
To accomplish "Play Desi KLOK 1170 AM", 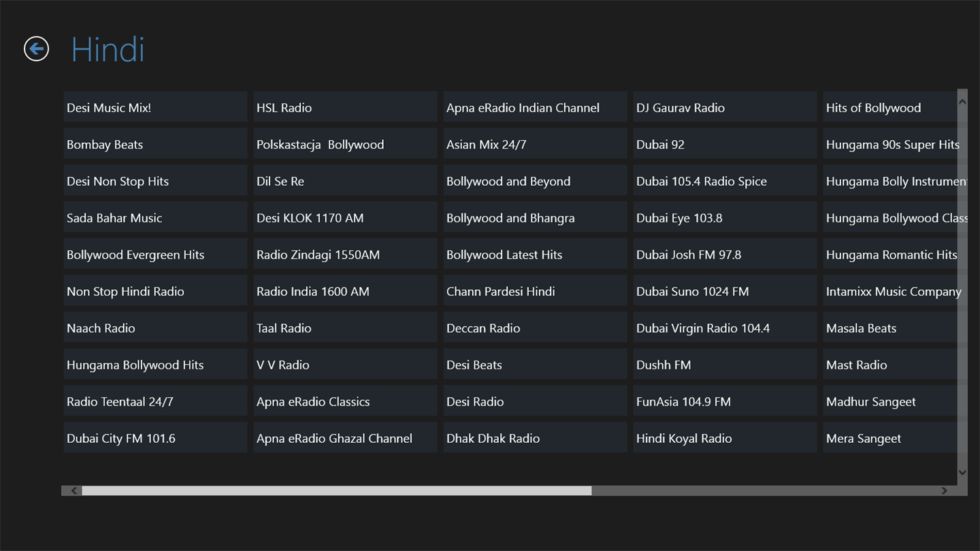I will 346,218.
